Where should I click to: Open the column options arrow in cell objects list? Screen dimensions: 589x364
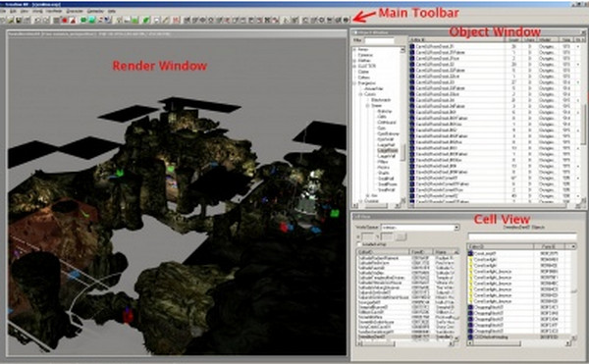coord(573,246)
